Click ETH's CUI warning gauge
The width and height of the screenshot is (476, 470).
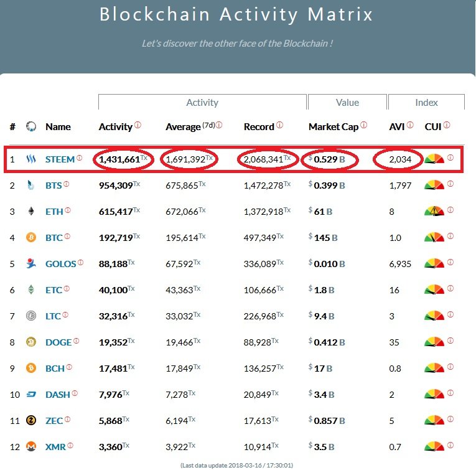434,211
